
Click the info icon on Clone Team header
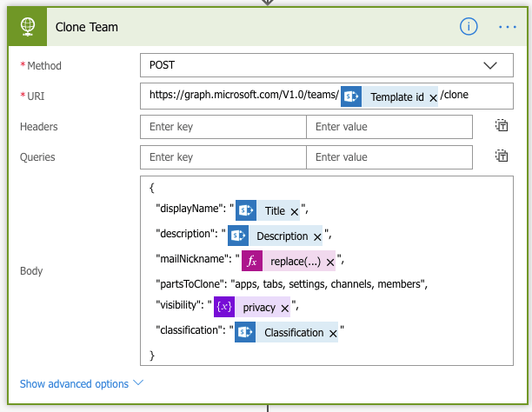click(469, 27)
